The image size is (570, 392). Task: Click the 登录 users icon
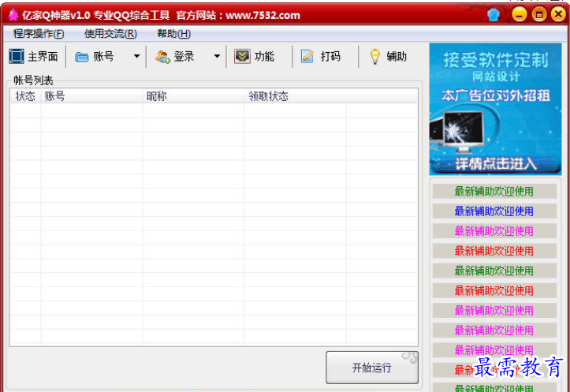pyautogui.click(x=162, y=57)
